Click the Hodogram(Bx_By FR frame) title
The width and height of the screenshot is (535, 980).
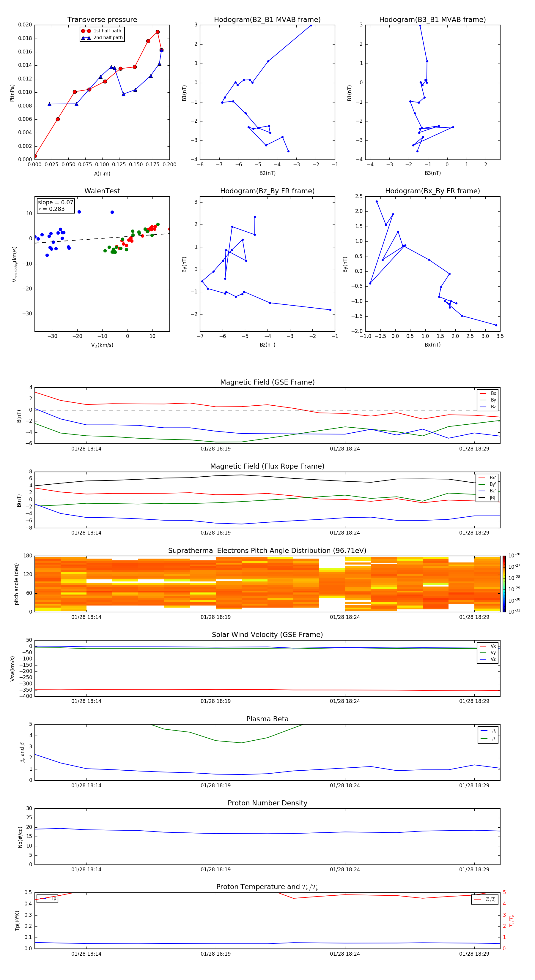click(432, 191)
